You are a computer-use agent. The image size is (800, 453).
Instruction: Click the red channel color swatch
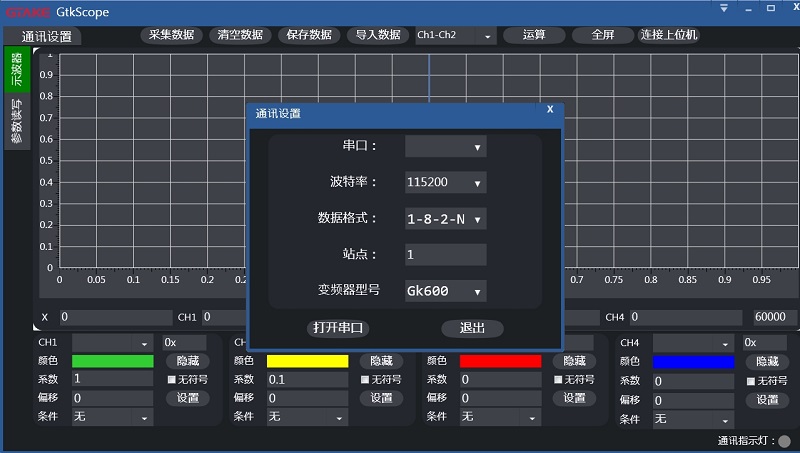tap(500, 361)
